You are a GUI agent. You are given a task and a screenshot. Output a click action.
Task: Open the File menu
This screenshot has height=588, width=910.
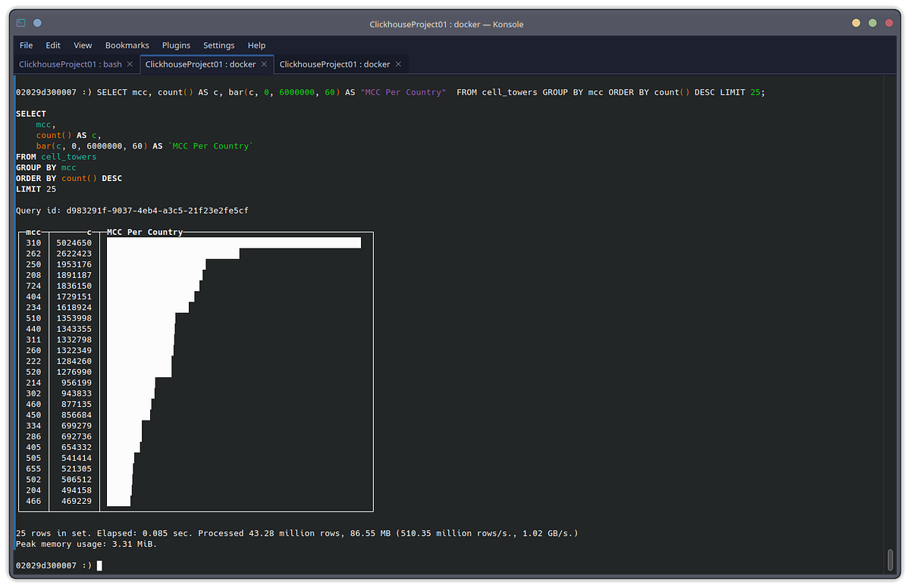point(26,45)
